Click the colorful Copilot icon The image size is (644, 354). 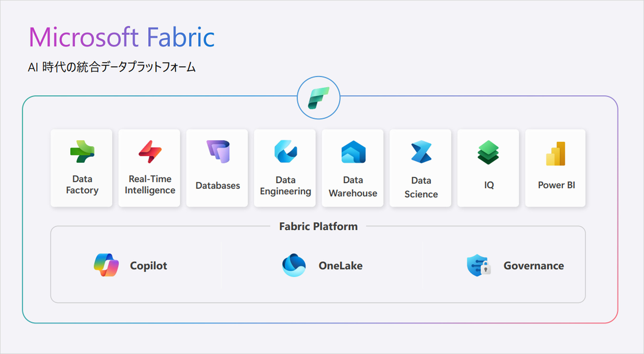tap(107, 265)
